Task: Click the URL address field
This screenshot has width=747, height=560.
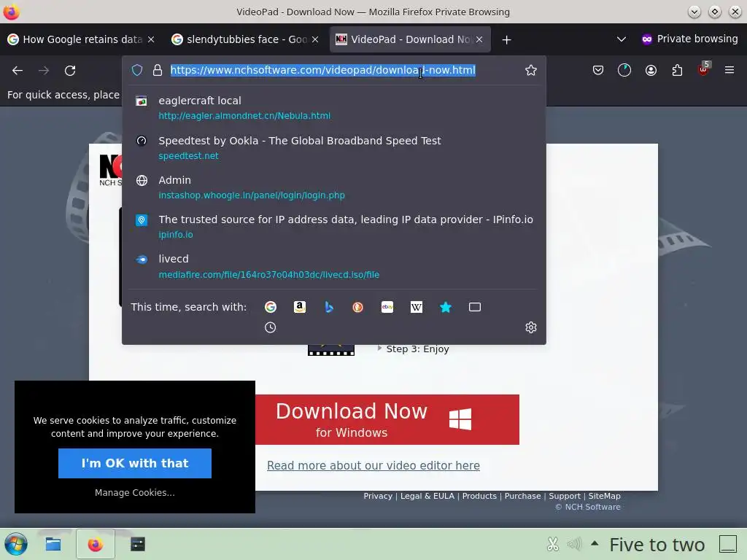Action: point(333,70)
